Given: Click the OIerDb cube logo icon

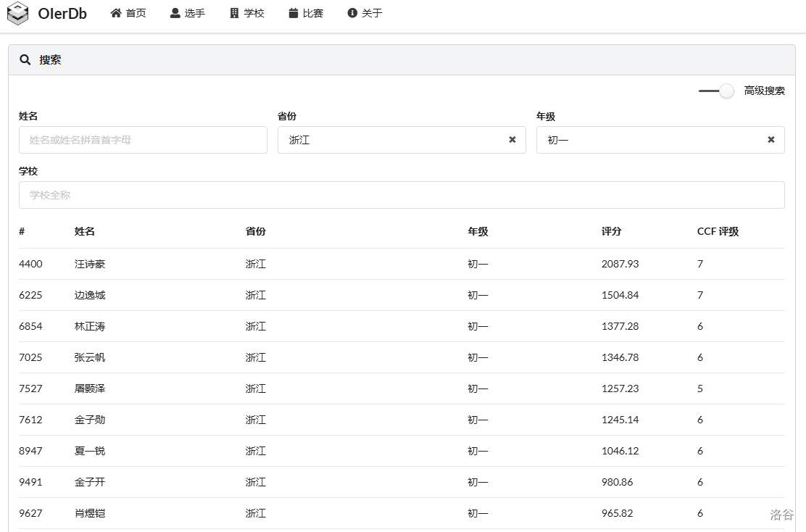Looking at the screenshot, I should pyautogui.click(x=17, y=14).
